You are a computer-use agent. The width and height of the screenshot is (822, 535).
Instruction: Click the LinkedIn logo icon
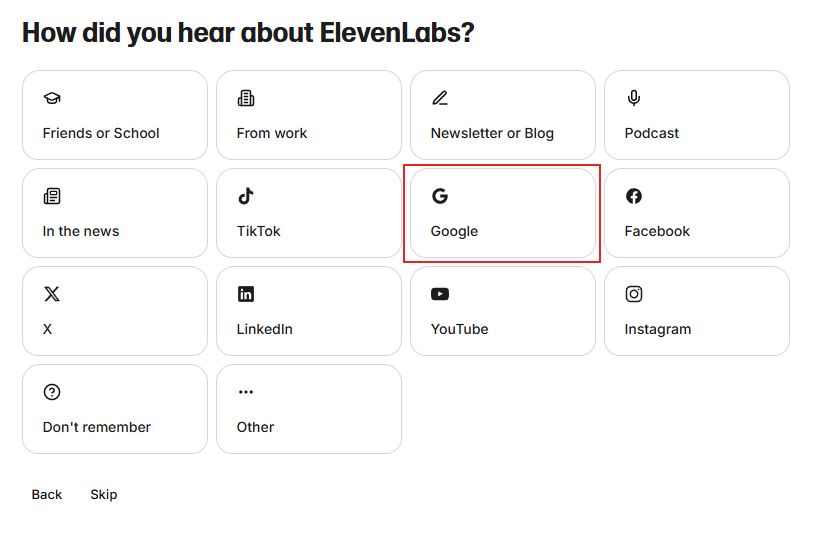pyautogui.click(x=246, y=294)
